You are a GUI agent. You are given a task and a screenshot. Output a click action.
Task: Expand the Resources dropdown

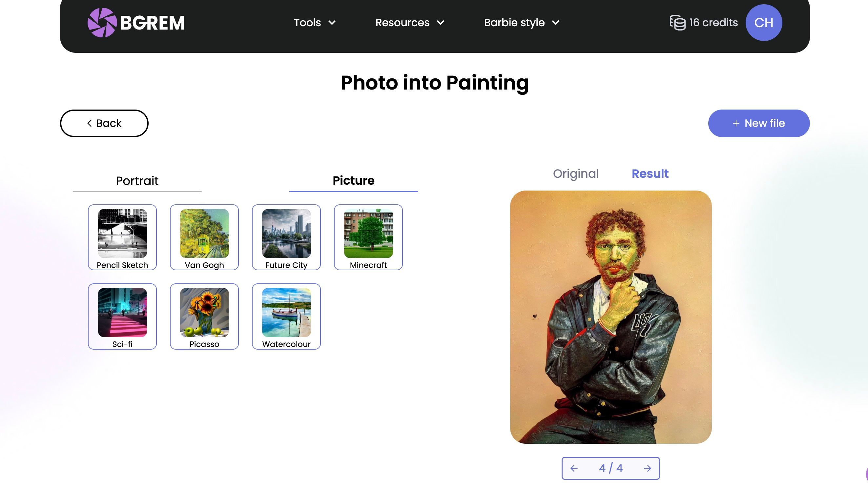410,23
